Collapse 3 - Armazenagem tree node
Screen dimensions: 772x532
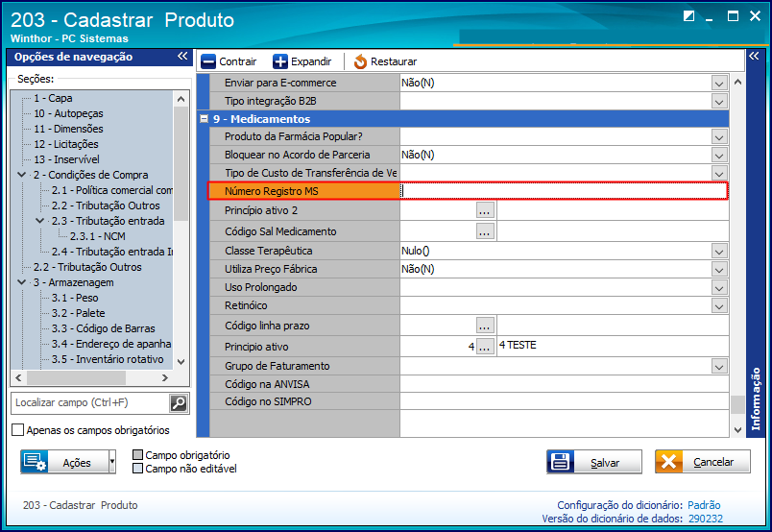pos(22,282)
